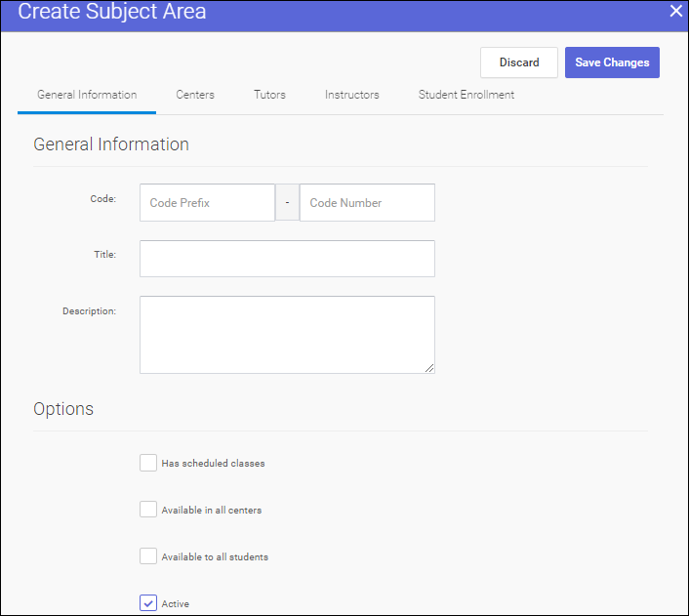The image size is (689, 616).
Task: Select the Instructors tab
Action: 352,95
